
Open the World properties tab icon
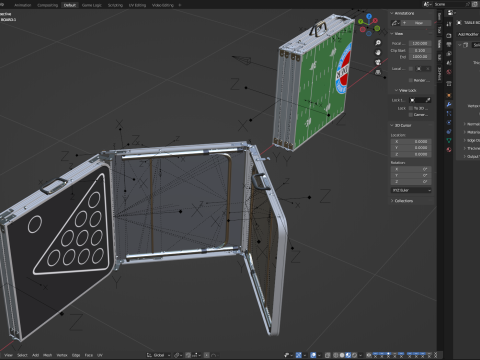pyautogui.click(x=449, y=72)
